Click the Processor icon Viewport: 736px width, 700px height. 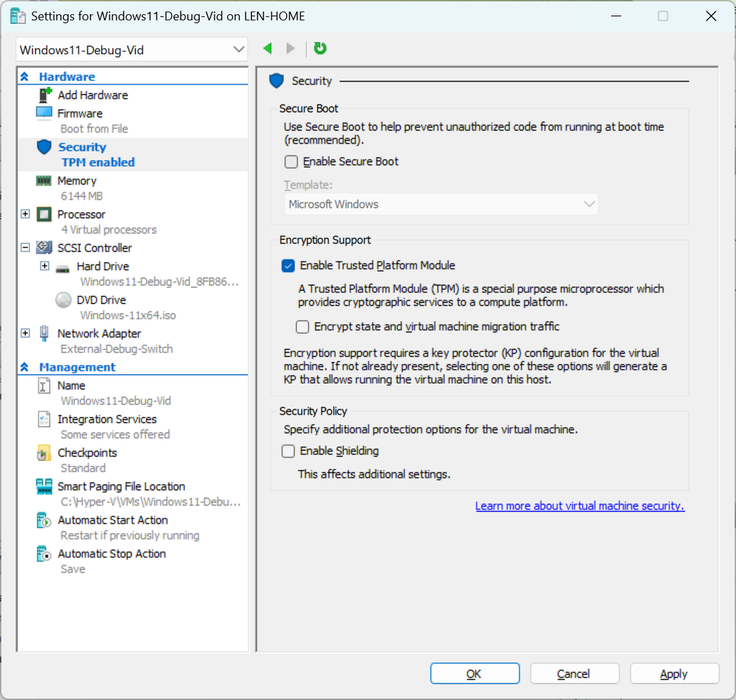coord(44,214)
